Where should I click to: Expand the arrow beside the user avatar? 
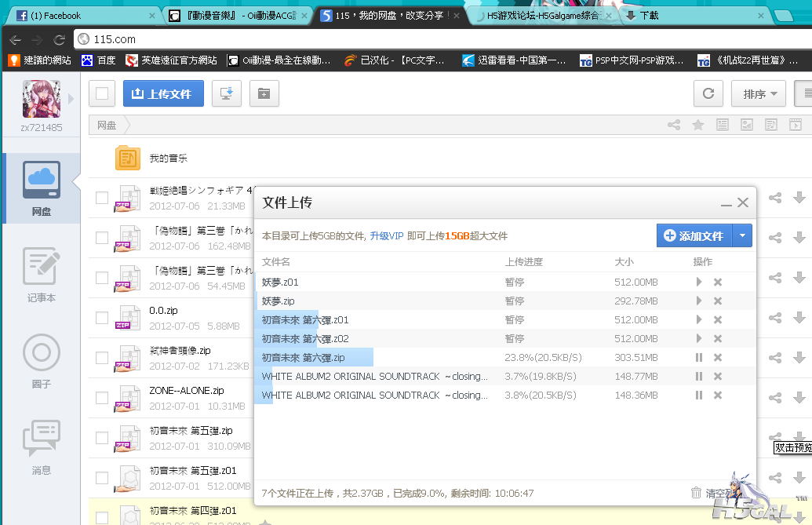tap(71, 98)
